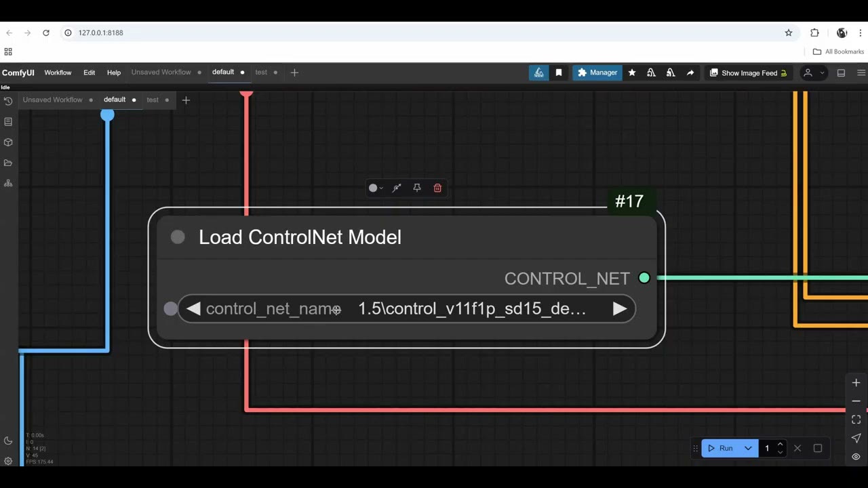868x488 pixels.
Task: Open the node library book icon
Action: 8,122
